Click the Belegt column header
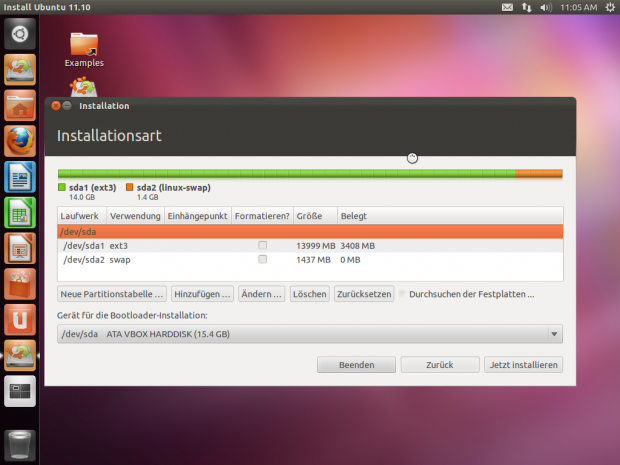The width and height of the screenshot is (620, 465). [x=450, y=216]
